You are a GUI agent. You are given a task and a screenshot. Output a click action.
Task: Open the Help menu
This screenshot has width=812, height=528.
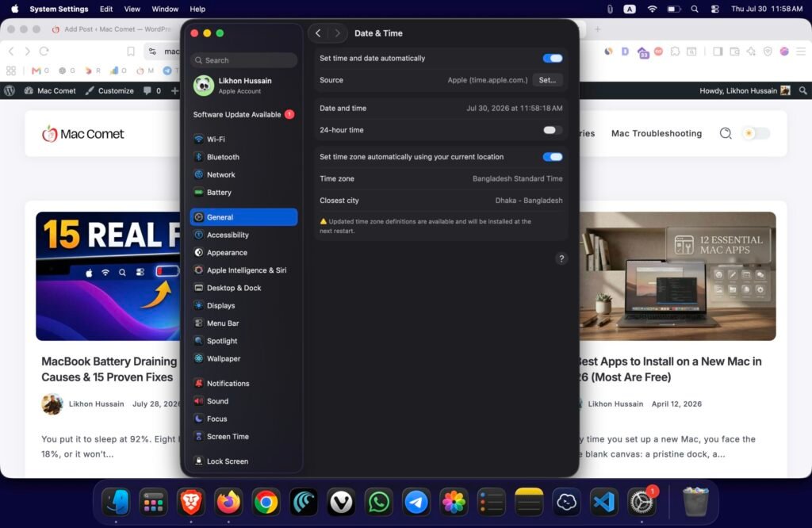[x=197, y=9]
